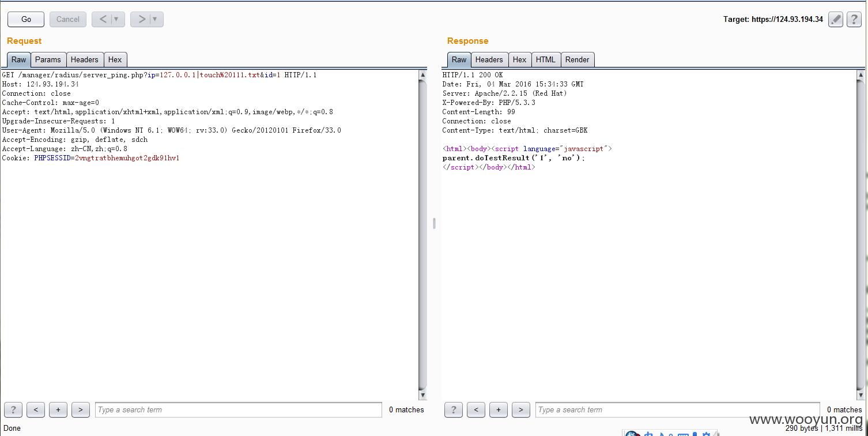Click the HTTP/1.1 200 OK status line
Viewport: 868px width, 436px height.
point(473,75)
